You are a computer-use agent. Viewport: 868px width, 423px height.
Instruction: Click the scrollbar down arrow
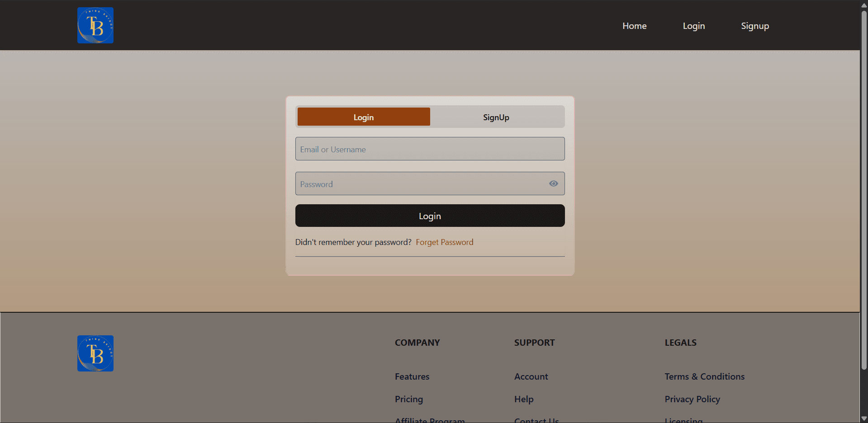(x=863, y=418)
